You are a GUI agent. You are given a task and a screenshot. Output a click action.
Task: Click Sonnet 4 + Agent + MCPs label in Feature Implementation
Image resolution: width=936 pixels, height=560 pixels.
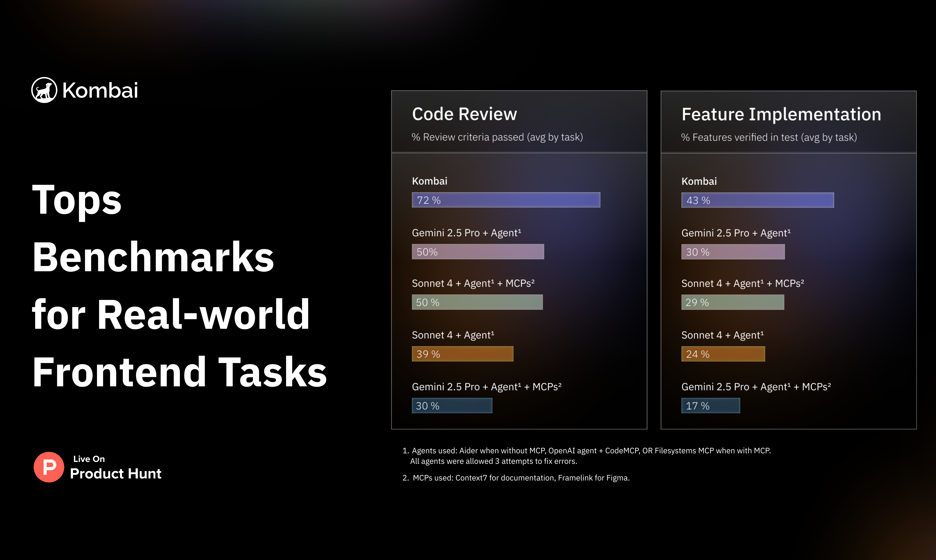tap(743, 283)
